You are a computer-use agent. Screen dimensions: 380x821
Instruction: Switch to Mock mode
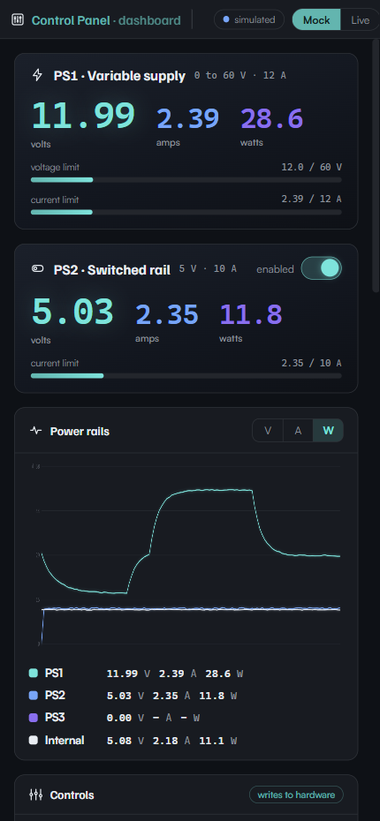pos(316,20)
